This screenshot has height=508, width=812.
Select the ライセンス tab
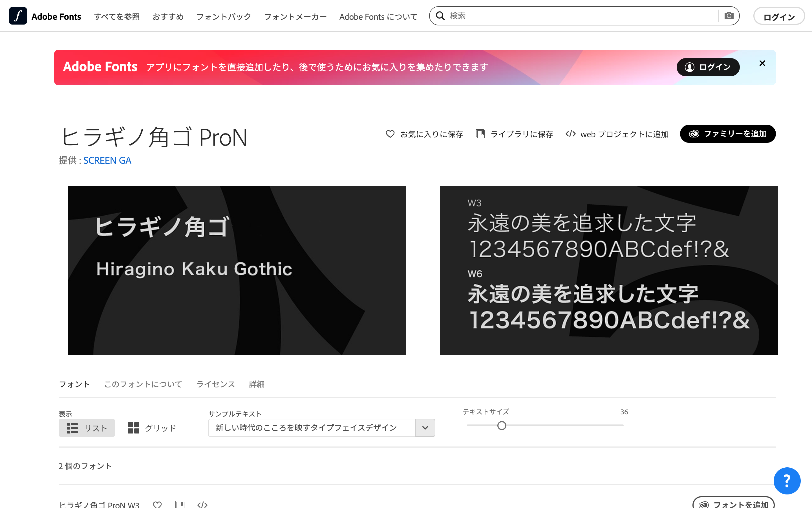(x=216, y=384)
